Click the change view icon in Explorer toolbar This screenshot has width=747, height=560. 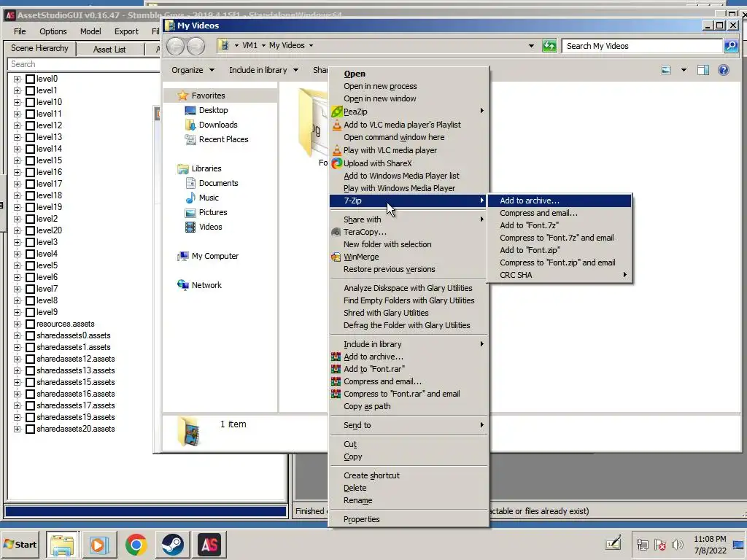coord(666,70)
